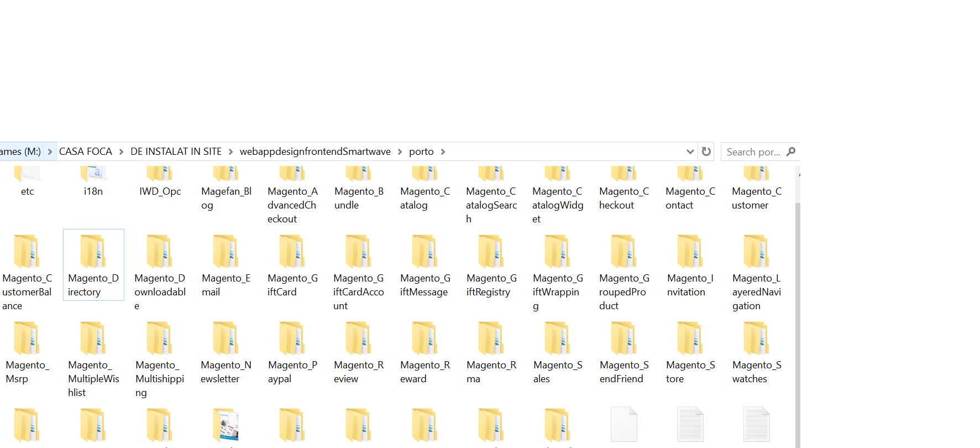Select the Magento_CatalogWidget folder label
Image resolution: width=980 pixels, height=448 pixels.
(x=558, y=205)
